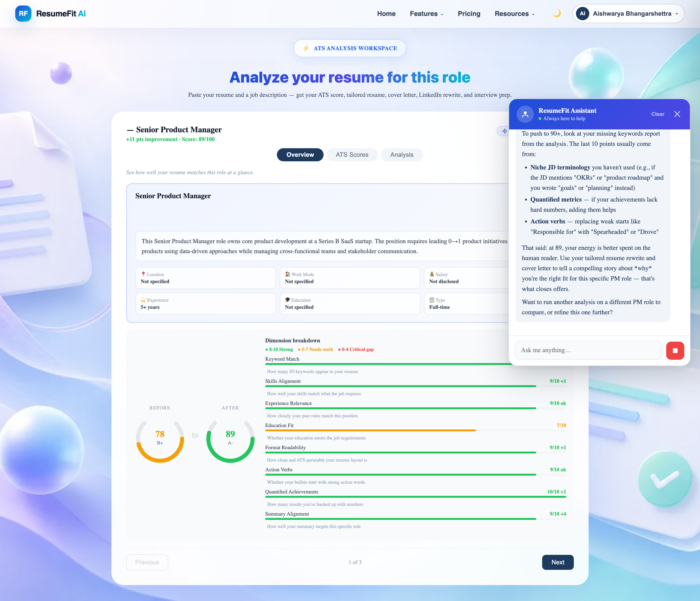Click the Work Mode house icon
Viewport: 700px width, 601px height.
tap(288, 274)
